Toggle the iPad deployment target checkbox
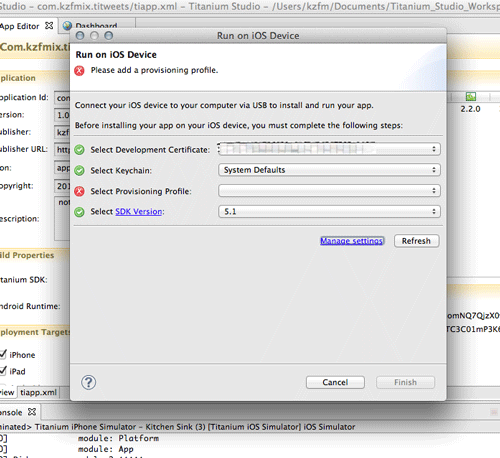Image resolution: width=500 pixels, height=458 pixels. click(x=3, y=371)
